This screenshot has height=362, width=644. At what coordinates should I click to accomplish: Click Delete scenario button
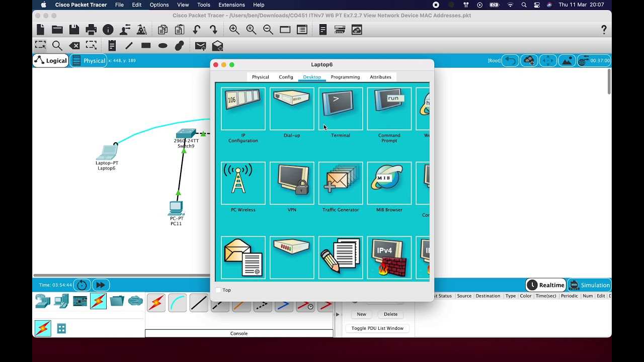[x=390, y=314]
